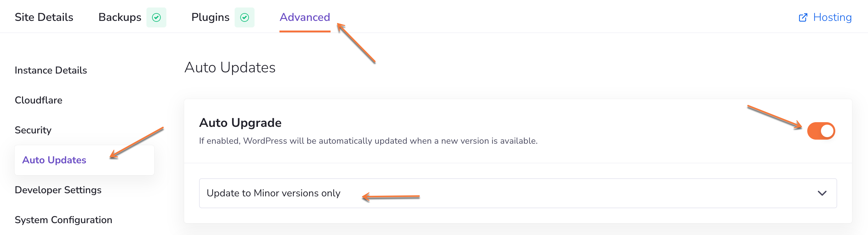This screenshot has width=868, height=235.
Task: Select the Advanced tab
Action: (x=305, y=17)
